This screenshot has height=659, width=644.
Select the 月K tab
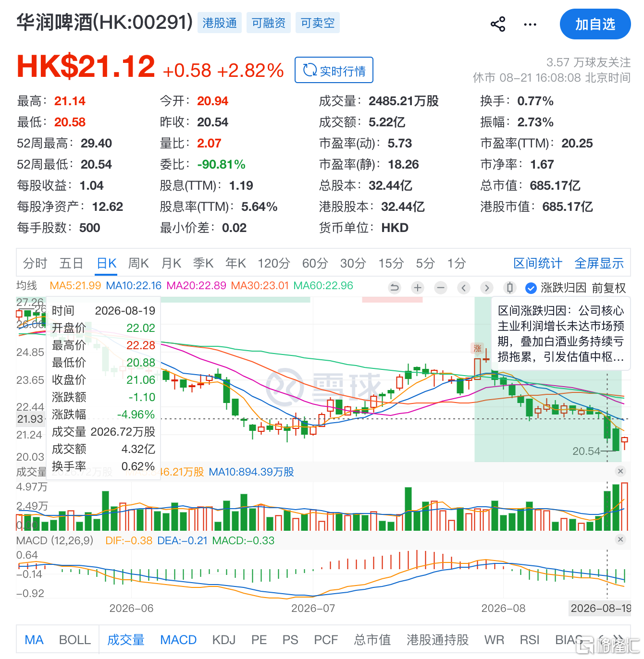pyautogui.click(x=171, y=263)
